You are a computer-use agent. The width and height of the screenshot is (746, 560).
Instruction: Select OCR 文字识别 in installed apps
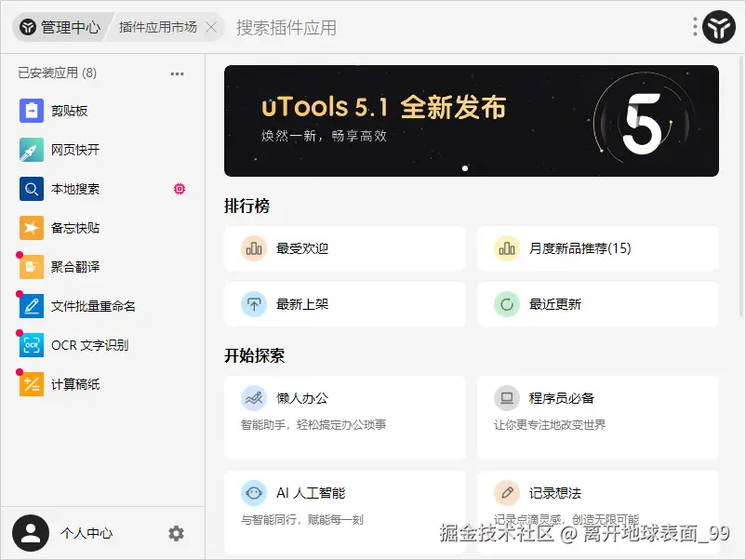click(x=102, y=345)
